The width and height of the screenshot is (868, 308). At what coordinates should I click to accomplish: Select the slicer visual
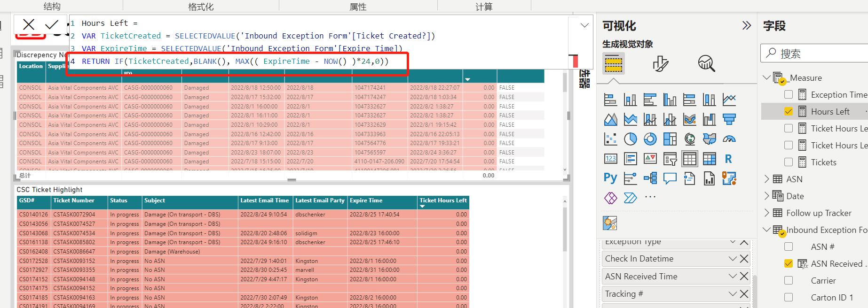click(670, 159)
